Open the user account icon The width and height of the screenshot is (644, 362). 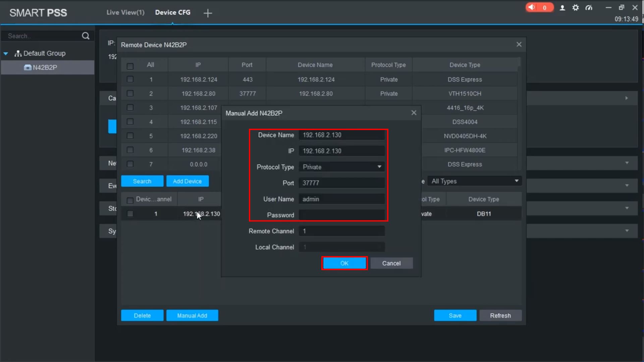tap(562, 8)
